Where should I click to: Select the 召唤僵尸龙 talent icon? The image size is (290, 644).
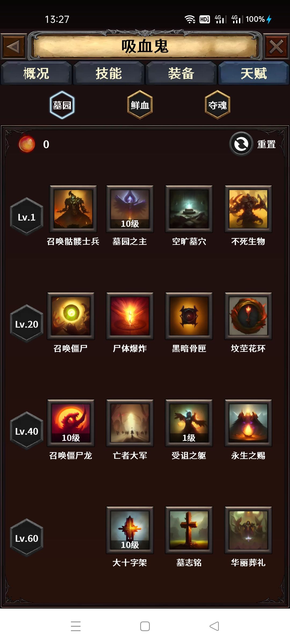(x=71, y=423)
